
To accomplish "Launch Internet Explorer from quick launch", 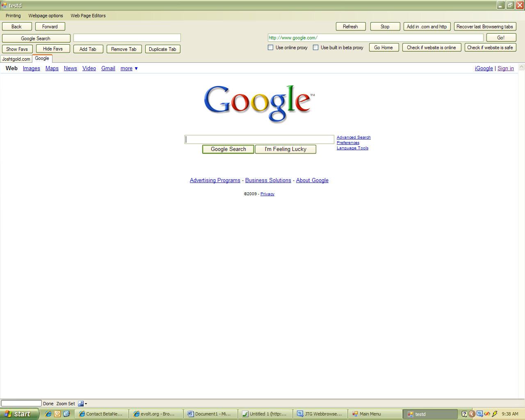I will pyautogui.click(x=48, y=414).
